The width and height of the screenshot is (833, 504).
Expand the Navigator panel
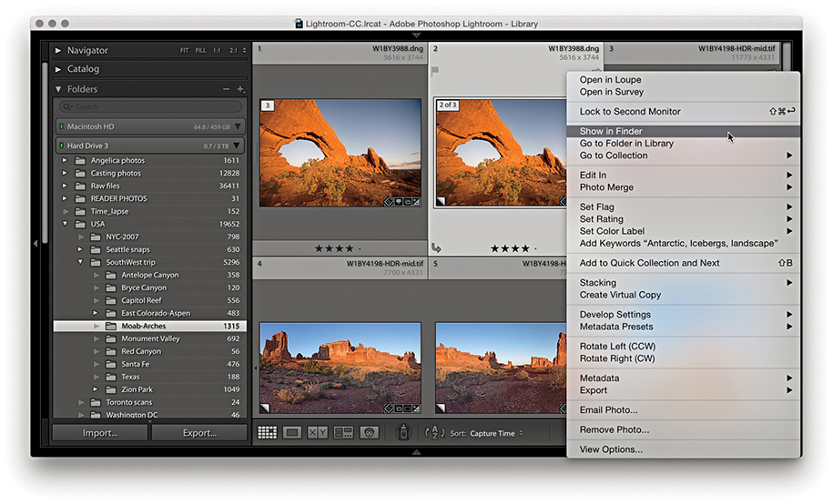click(x=59, y=51)
